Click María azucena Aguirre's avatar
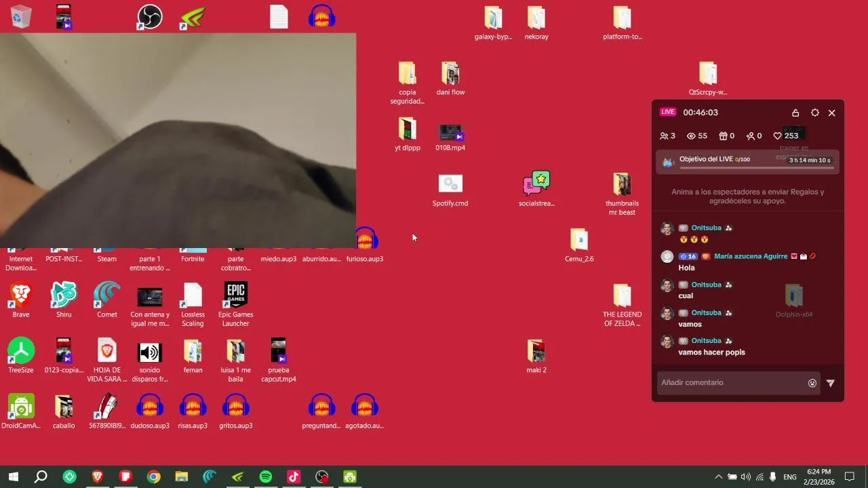This screenshot has height=488, width=868. click(667, 257)
